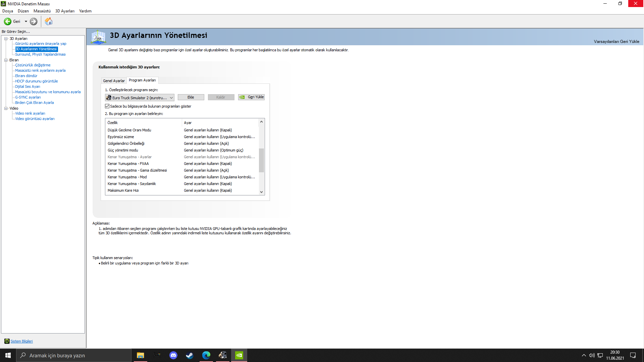Collapse the 3D Ayarları tree node

pos(6,39)
